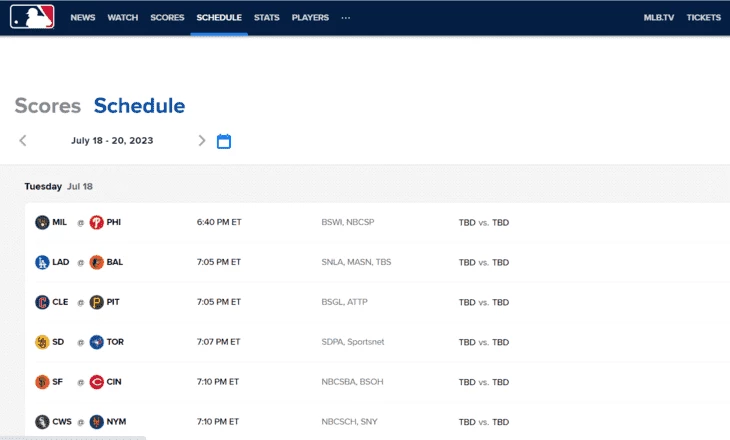730x440 pixels.
Task: Click the Tuesday Jul 18 day heading
Action: pyautogui.click(x=59, y=186)
